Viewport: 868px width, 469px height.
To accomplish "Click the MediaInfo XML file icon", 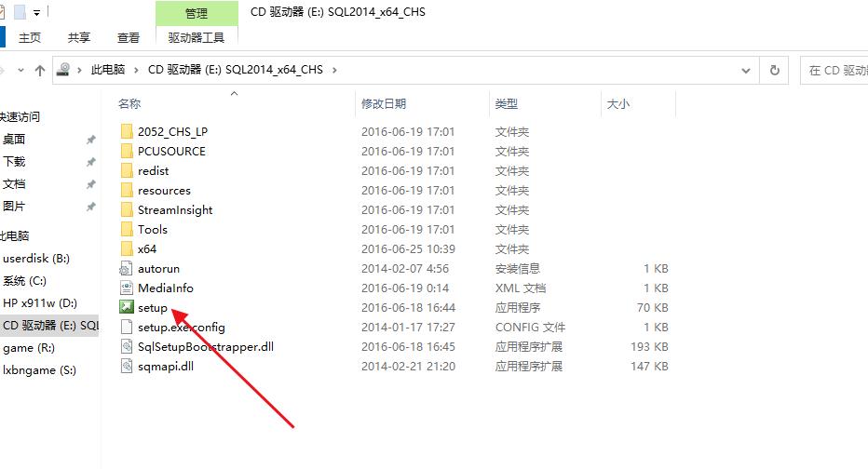I will coord(128,288).
